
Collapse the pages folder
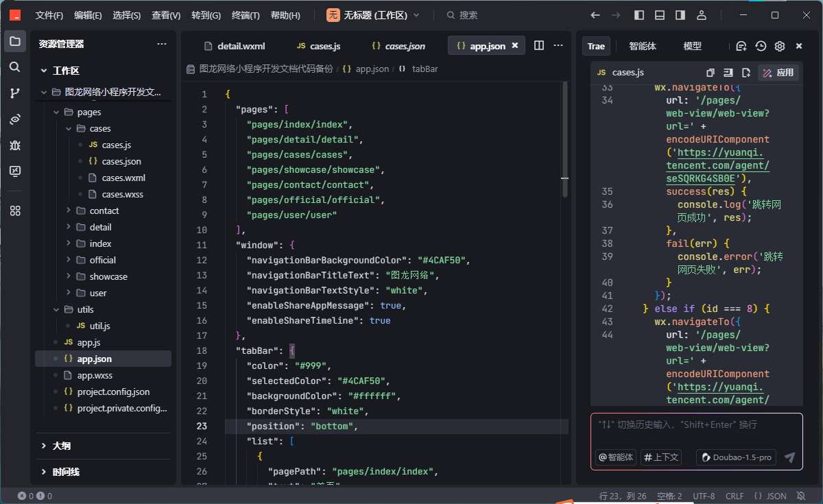[x=56, y=112]
